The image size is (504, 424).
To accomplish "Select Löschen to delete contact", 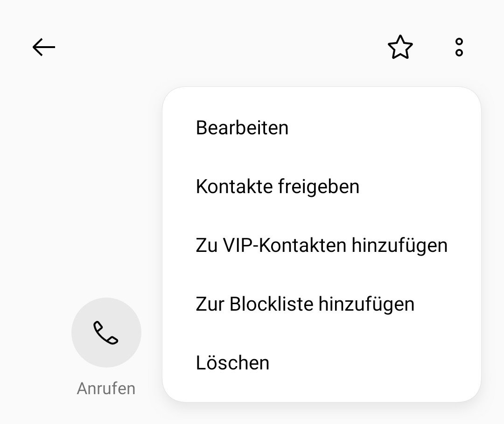I will pyautogui.click(x=322, y=362).
